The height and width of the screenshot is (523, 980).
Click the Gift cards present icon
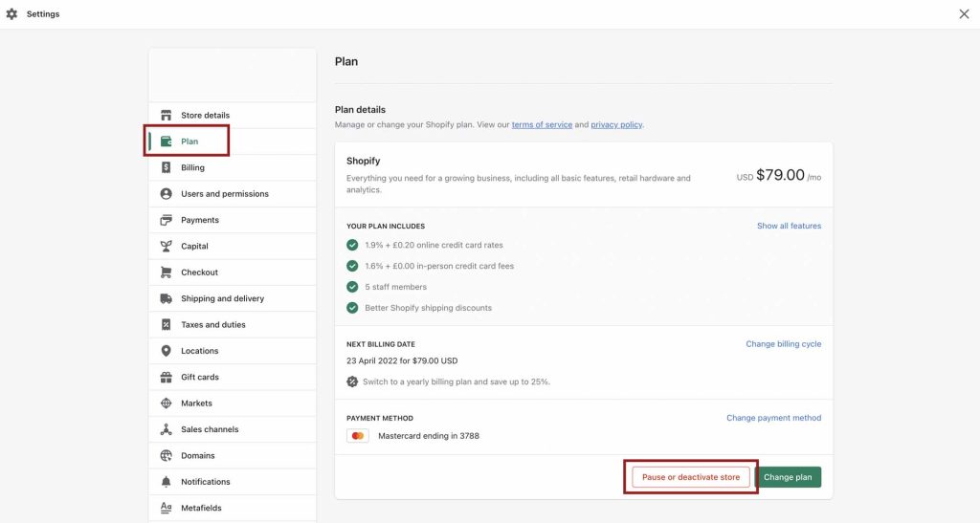pos(166,377)
